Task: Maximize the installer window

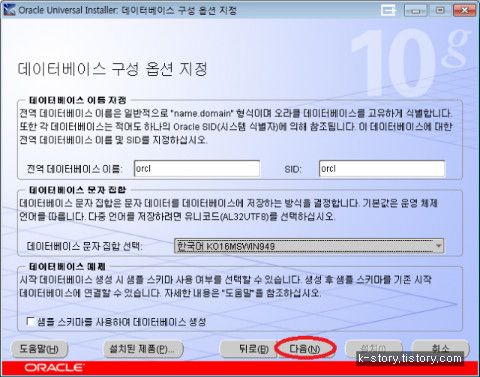Action: [x=440, y=10]
